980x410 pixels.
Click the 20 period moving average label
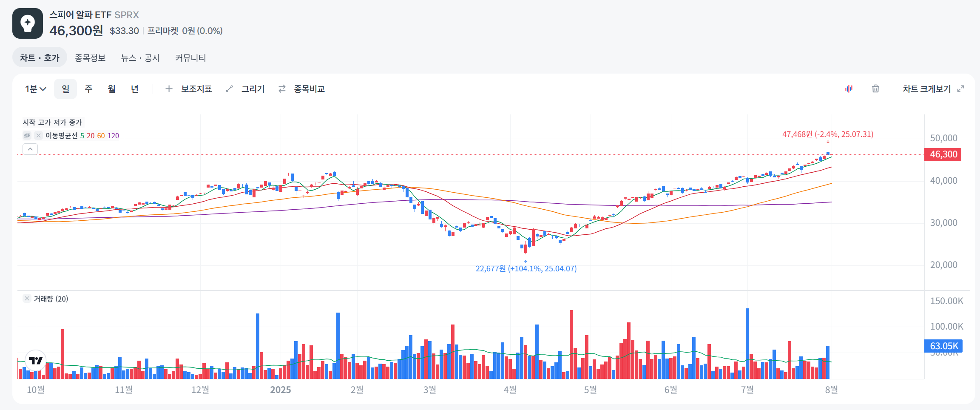pos(91,136)
